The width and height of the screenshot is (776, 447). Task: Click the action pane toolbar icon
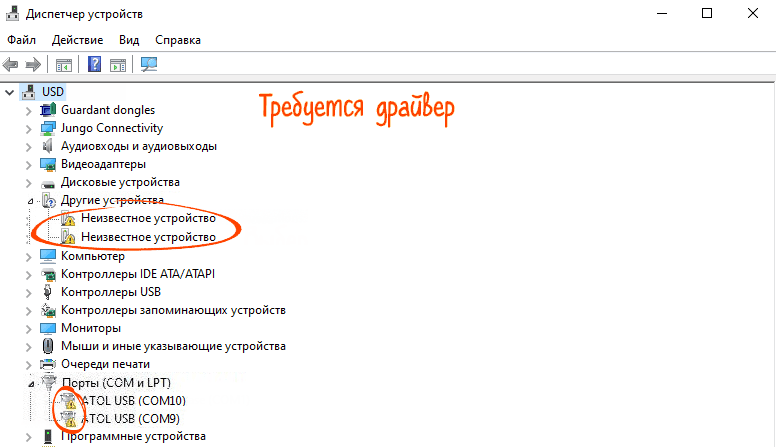118,65
